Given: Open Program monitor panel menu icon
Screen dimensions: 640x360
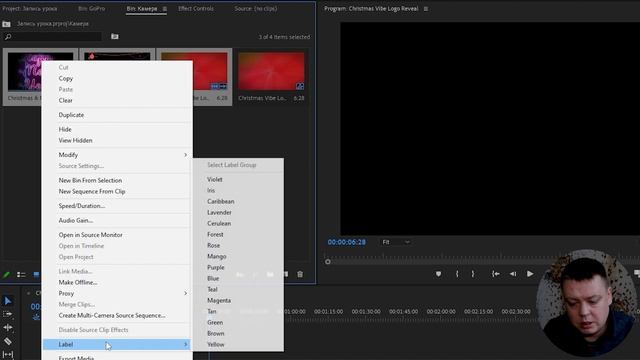Looking at the screenshot, I should tap(426, 9).
